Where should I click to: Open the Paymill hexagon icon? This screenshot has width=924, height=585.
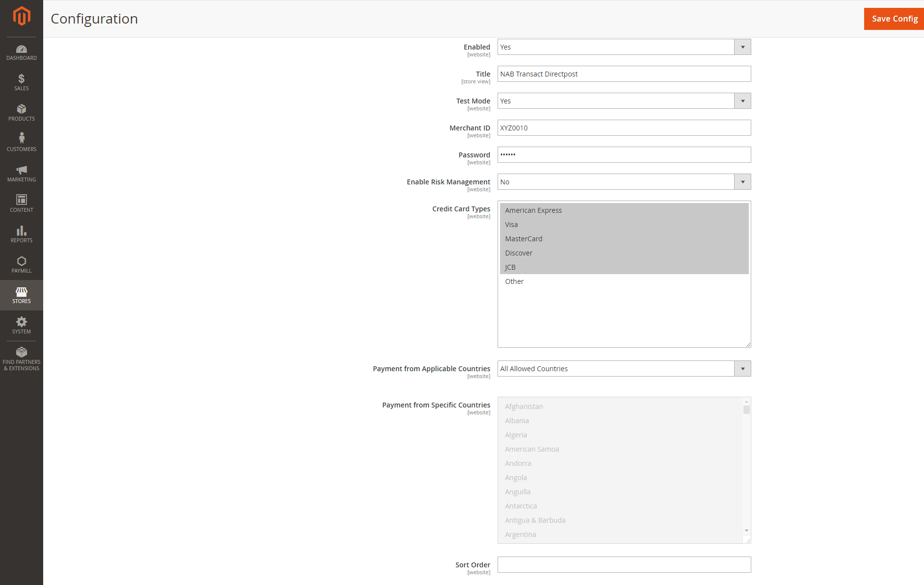pos(22,261)
